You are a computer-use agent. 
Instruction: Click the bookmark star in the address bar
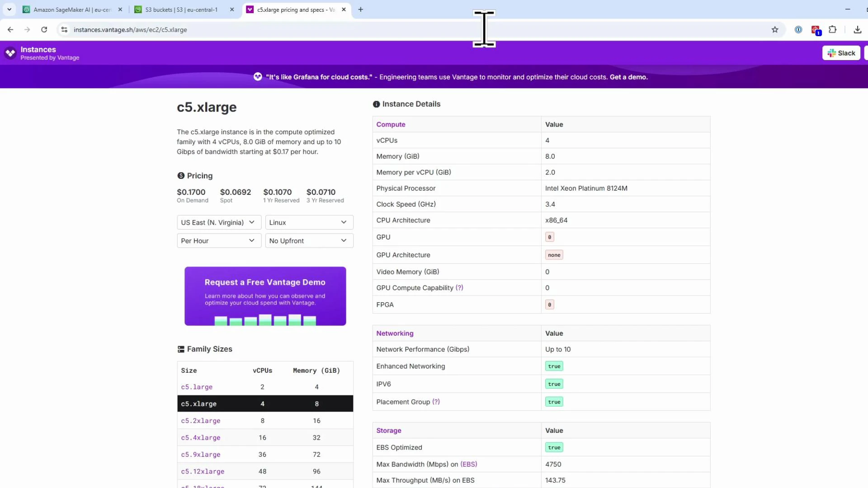pos(775,29)
